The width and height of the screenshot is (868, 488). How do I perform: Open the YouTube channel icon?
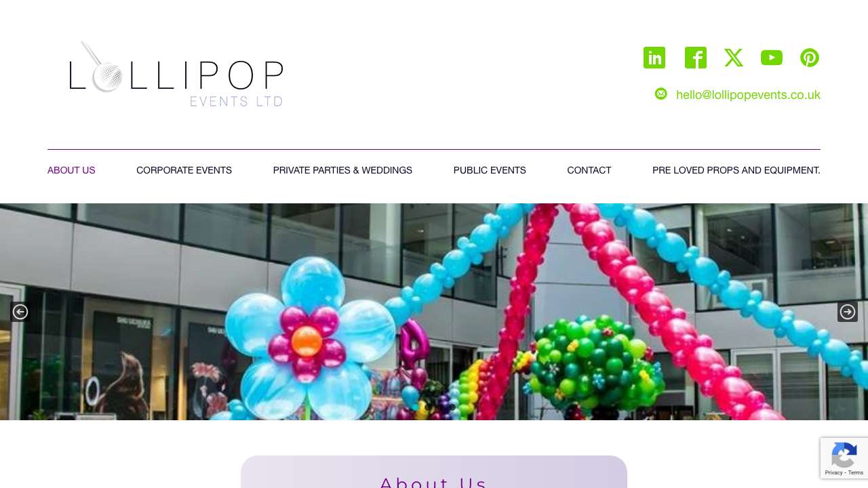772,58
